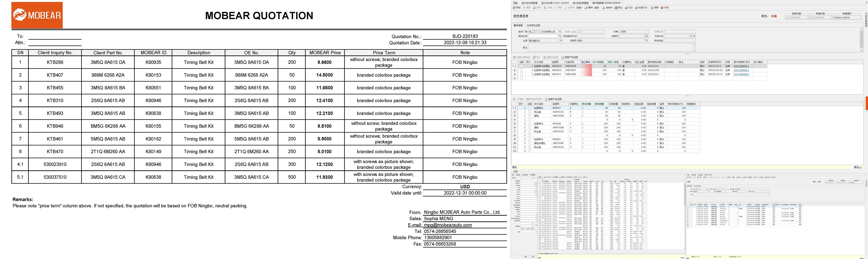This screenshot has width=868, height=259.
Task: Select the 往来单位信息 tab
Action: tap(533, 25)
